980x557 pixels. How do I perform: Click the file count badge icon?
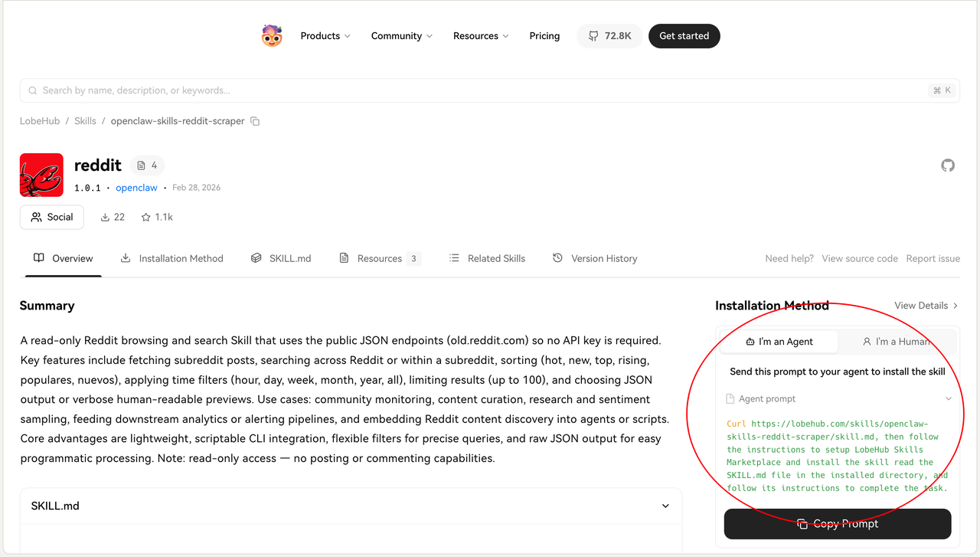click(141, 165)
